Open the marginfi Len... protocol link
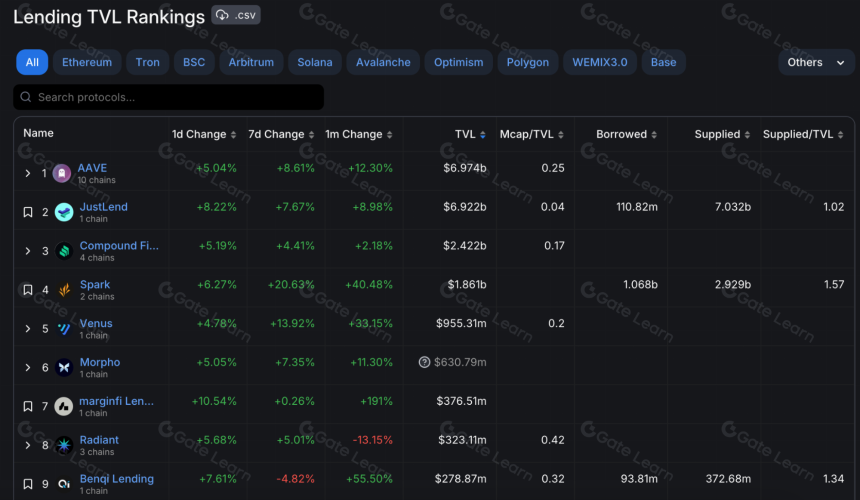Viewport: 860px width, 500px height. pos(116,401)
